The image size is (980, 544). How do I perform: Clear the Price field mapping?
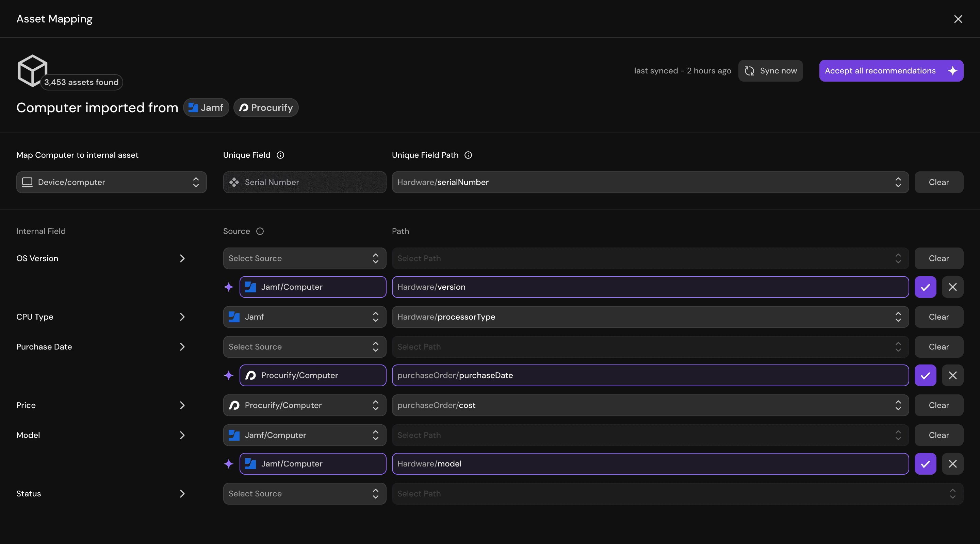(x=938, y=405)
